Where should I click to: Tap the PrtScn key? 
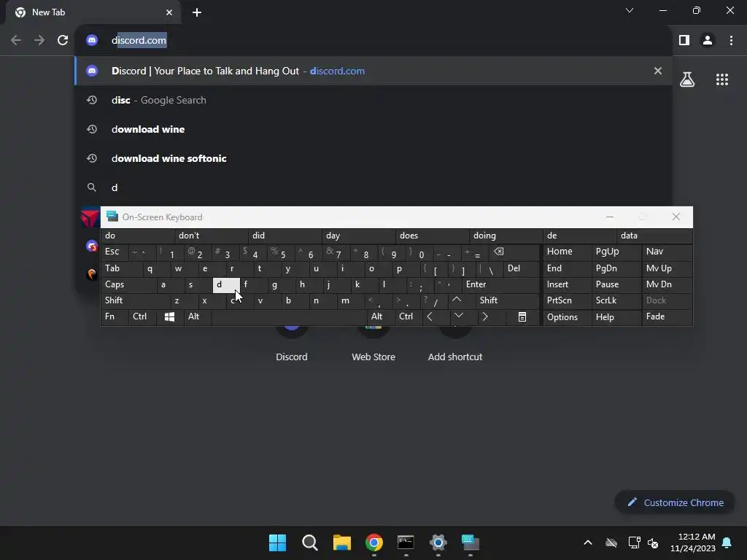567,300
